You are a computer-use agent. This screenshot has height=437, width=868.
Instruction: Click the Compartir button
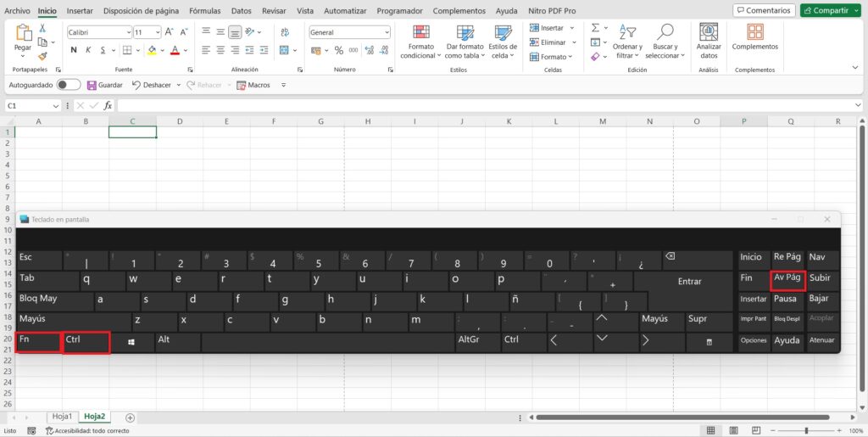(831, 10)
